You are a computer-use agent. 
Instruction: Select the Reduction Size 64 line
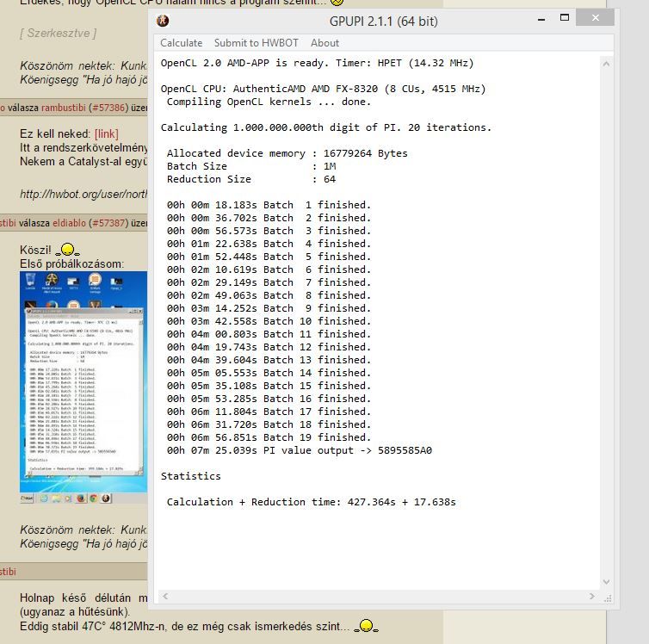coord(251,179)
